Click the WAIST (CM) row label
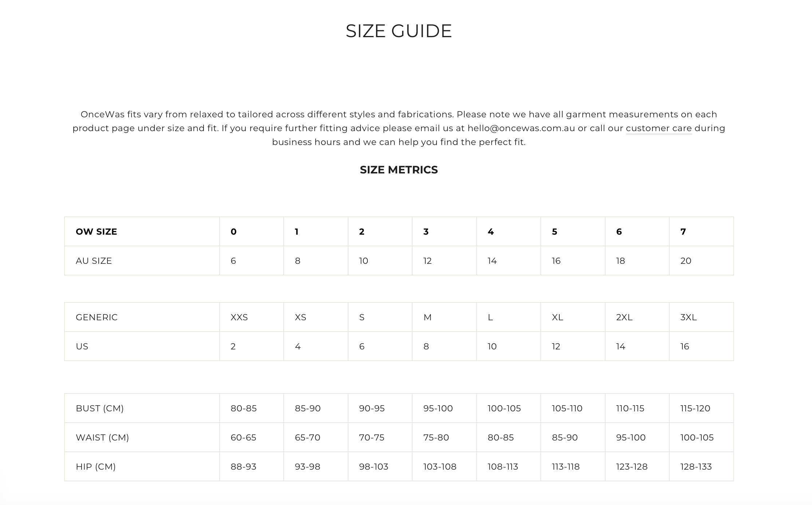 (x=102, y=438)
